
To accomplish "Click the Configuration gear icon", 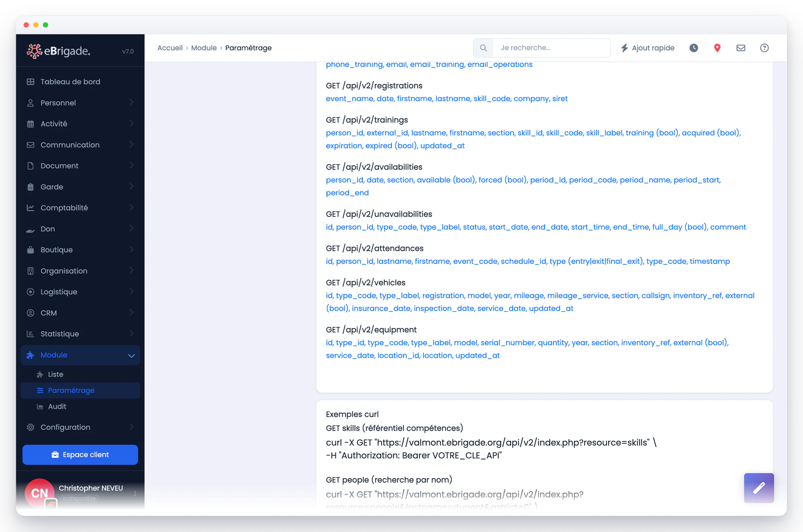I will click(x=30, y=428).
